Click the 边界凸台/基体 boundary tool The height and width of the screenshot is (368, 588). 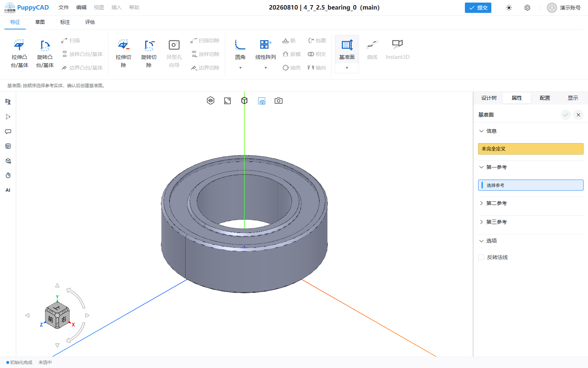82,68
